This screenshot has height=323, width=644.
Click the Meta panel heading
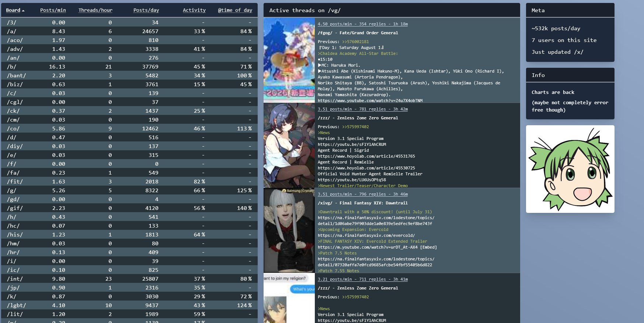coord(538,10)
